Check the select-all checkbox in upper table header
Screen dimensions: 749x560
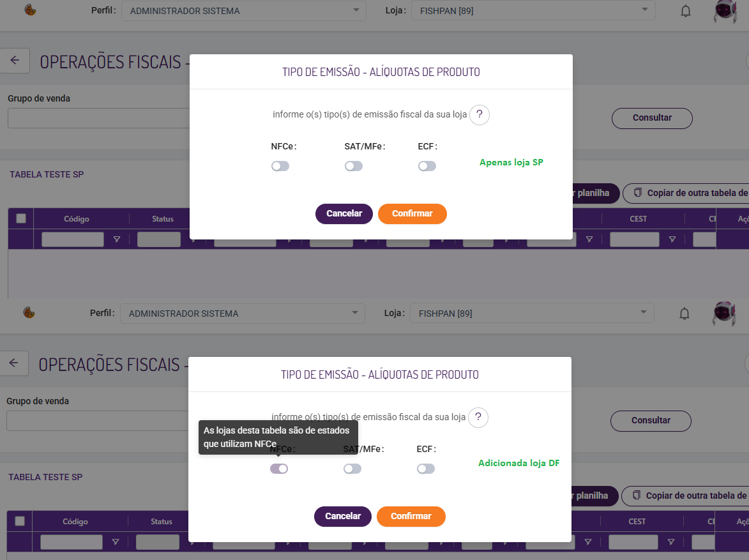tap(21, 218)
